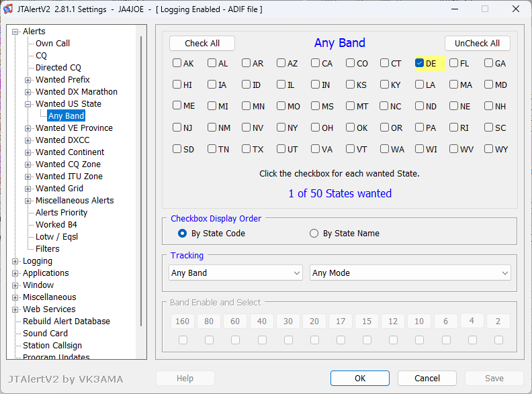Expand the Logging tree node
This screenshot has height=394, width=532.
click(x=15, y=261)
